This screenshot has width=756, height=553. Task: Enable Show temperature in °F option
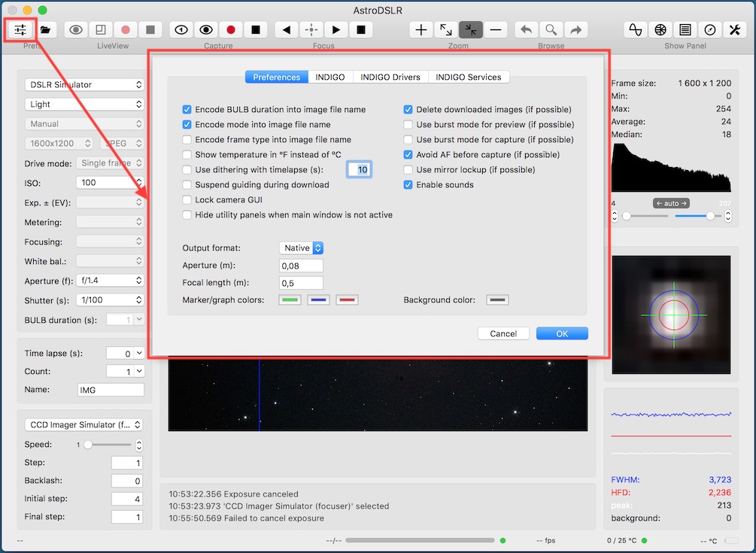pyautogui.click(x=187, y=154)
